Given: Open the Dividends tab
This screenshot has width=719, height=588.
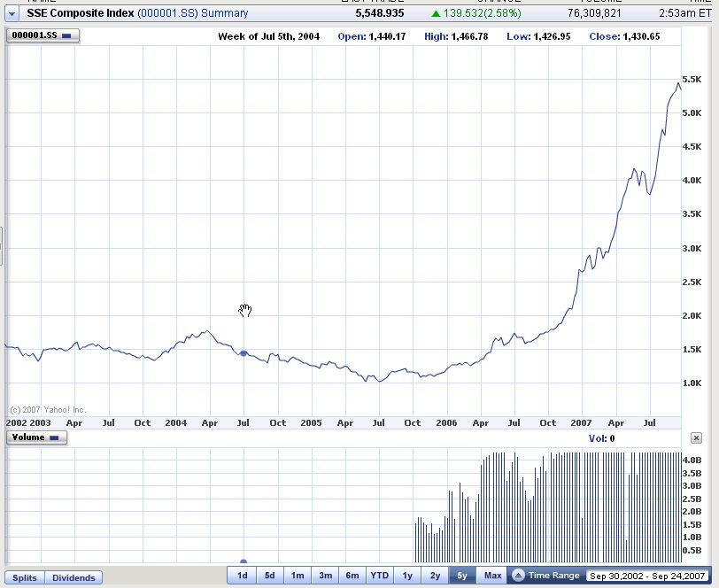Looking at the screenshot, I should 73,577.
